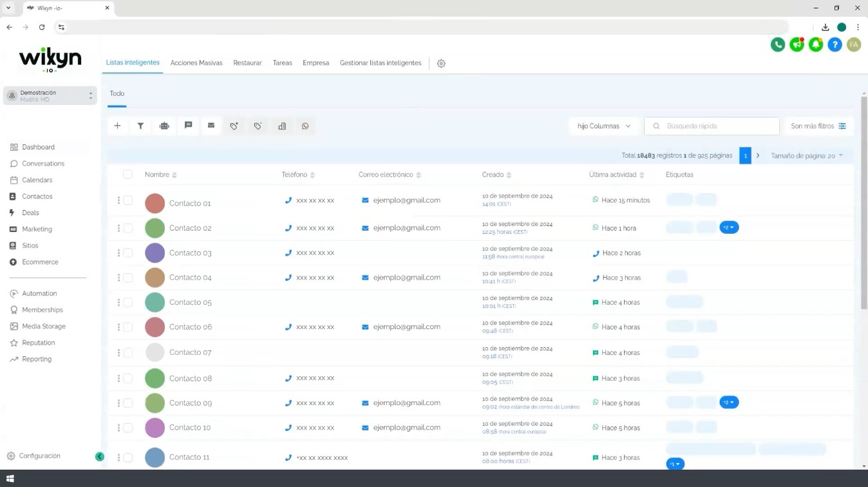Open three-dot menu for Contacto 03
Viewport: 868px width, 487px height.
tap(118, 253)
